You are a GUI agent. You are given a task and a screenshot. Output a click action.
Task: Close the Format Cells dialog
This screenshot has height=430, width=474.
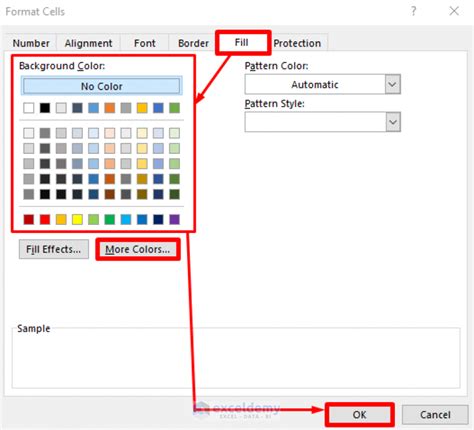click(x=454, y=11)
